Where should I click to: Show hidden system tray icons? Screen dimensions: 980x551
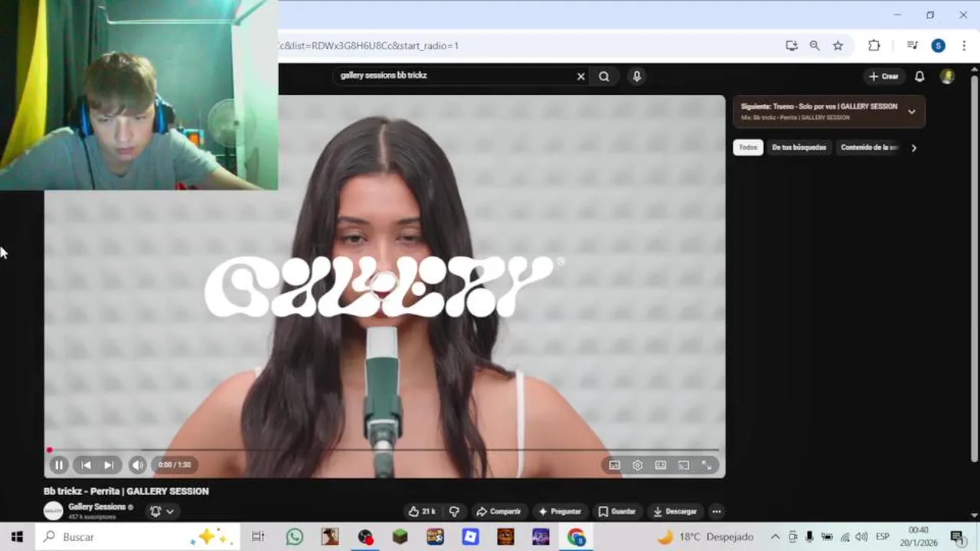pos(775,537)
